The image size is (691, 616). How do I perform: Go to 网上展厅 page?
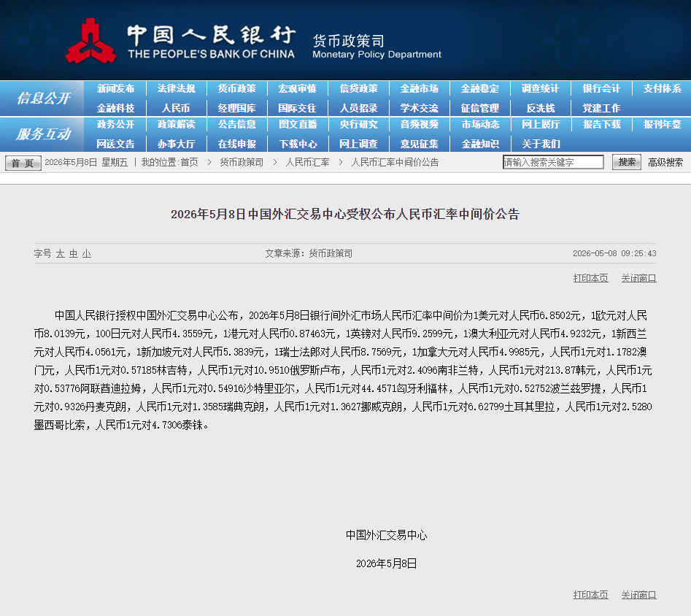pos(540,124)
